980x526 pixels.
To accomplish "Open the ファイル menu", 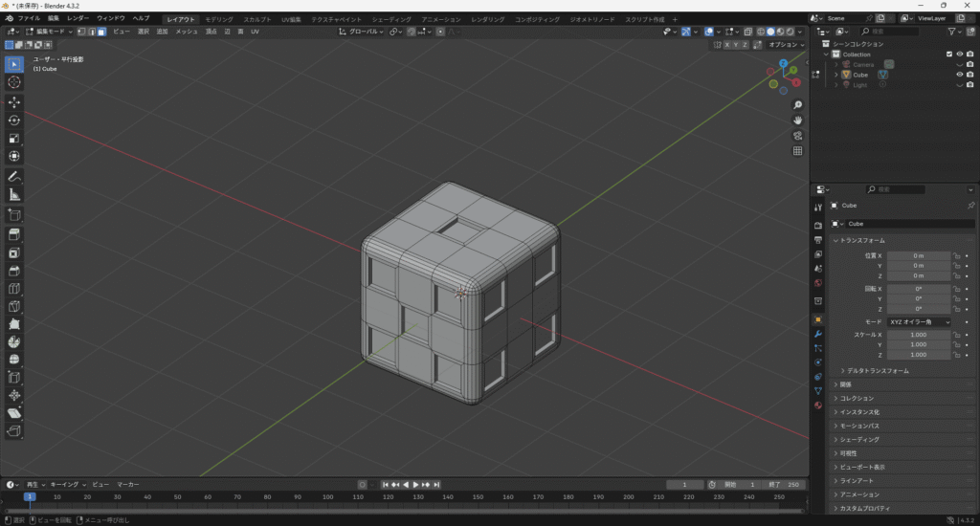I will (x=29, y=18).
